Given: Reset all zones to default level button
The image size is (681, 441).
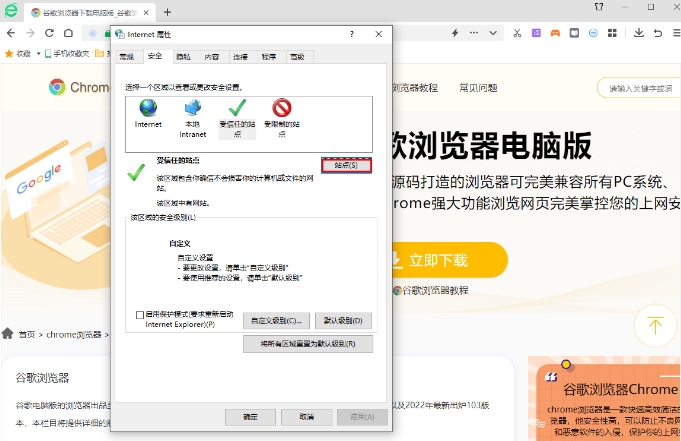Looking at the screenshot, I should (308, 344).
